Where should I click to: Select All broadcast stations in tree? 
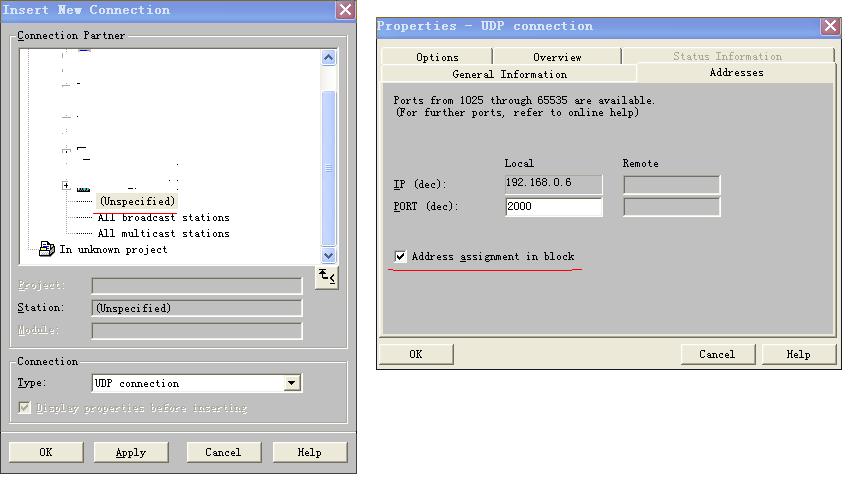(163, 217)
